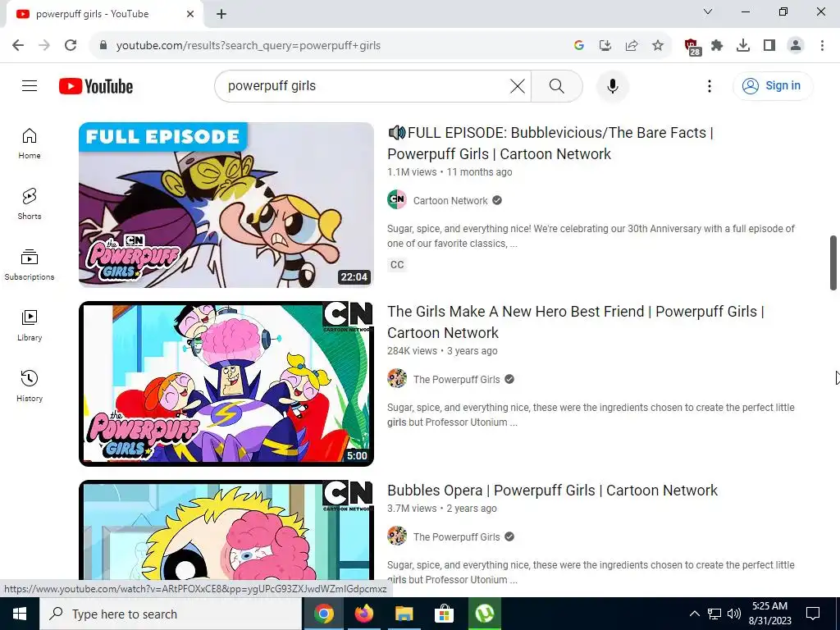
Task: Expand the tab search chevron
Action: tap(708, 11)
